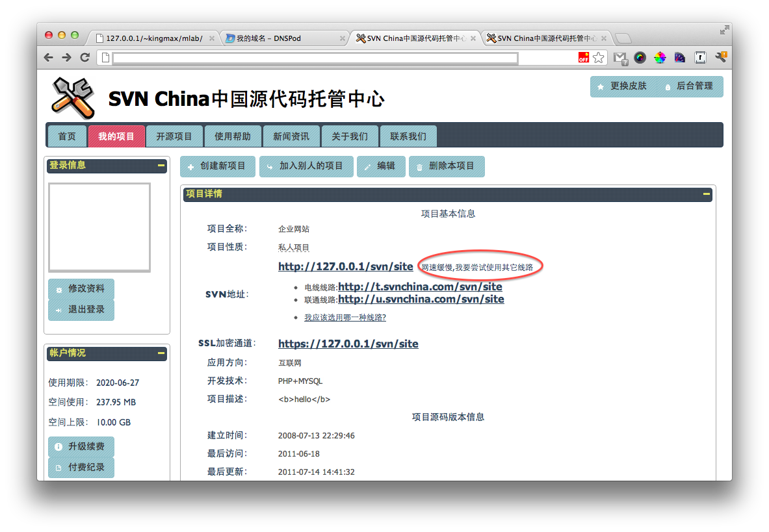Click the 2011-06-18 last visit date
Image resolution: width=769 pixels, height=532 pixels.
298,453
